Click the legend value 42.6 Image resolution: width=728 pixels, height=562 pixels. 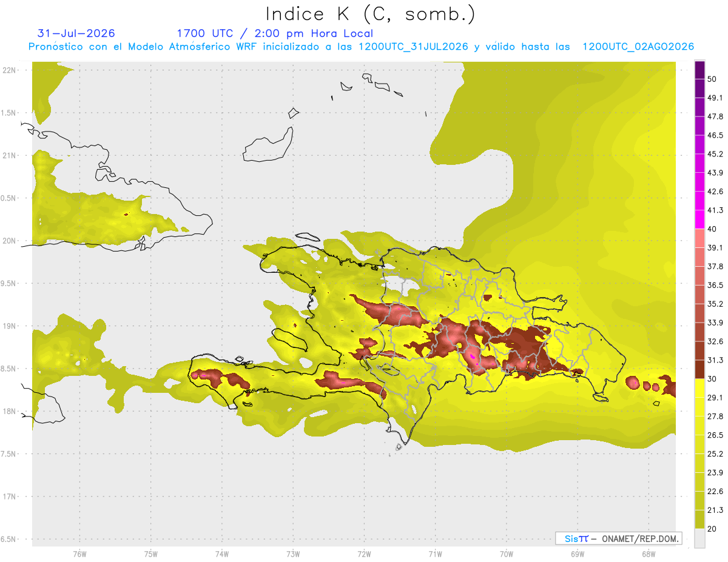point(715,192)
